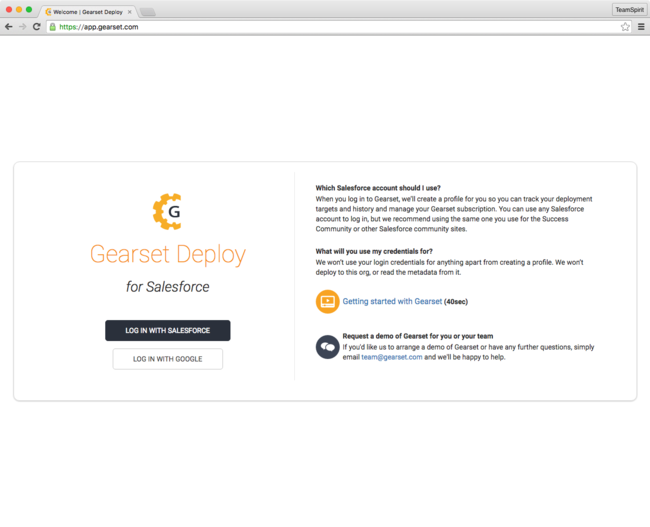Click the green fullscreen window button
This screenshot has width=650, height=527.
pyautogui.click(x=29, y=10)
